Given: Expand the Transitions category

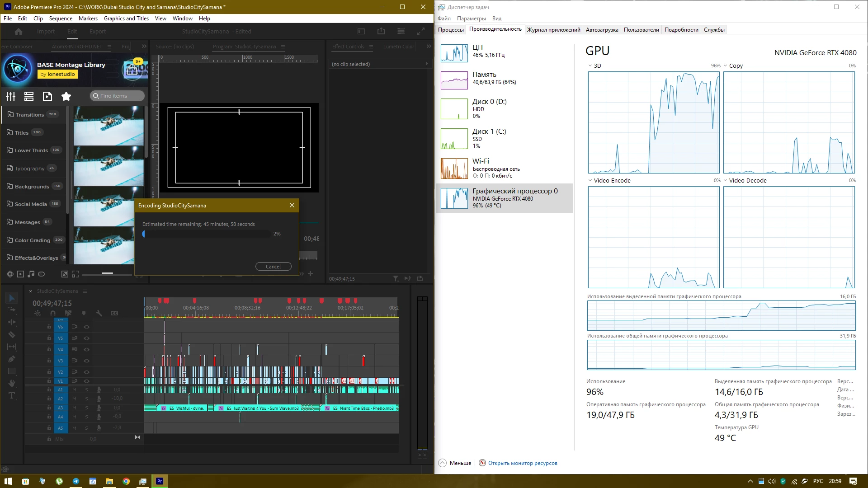Looking at the screenshot, I should click(x=29, y=115).
